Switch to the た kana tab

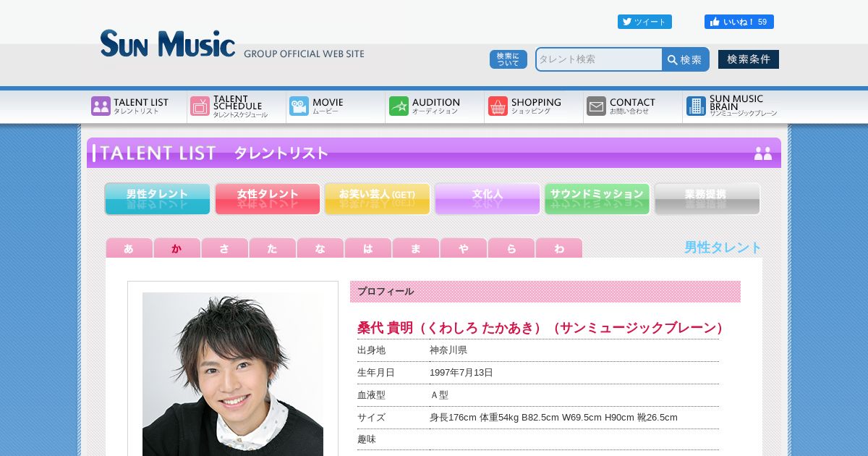coord(272,248)
